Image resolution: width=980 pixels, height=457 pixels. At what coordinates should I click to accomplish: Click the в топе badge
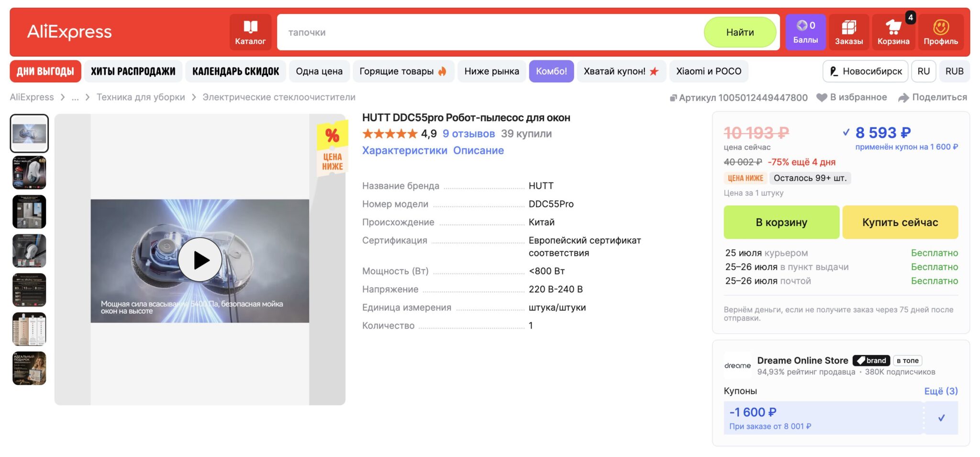pos(907,361)
